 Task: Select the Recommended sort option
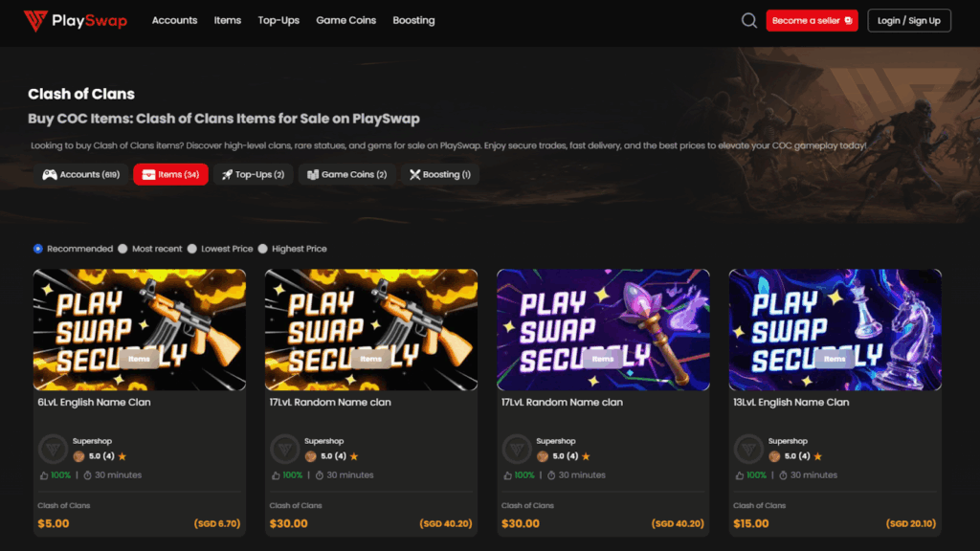coord(38,249)
